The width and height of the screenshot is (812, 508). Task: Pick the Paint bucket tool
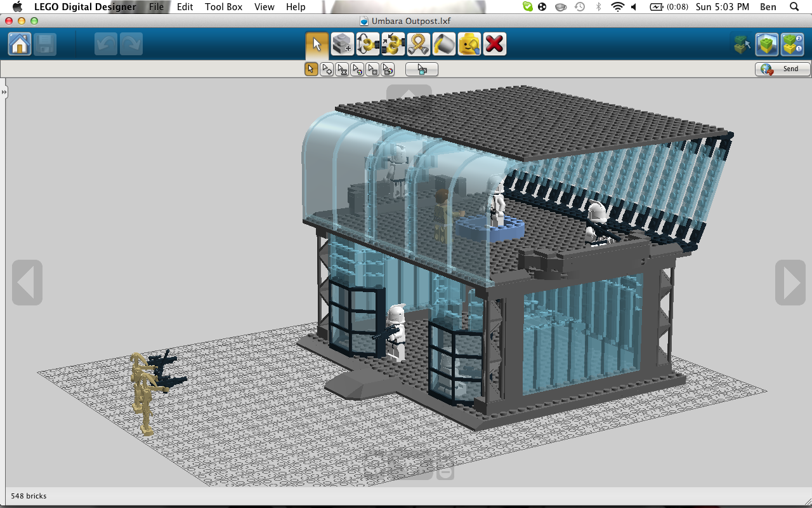tap(443, 44)
